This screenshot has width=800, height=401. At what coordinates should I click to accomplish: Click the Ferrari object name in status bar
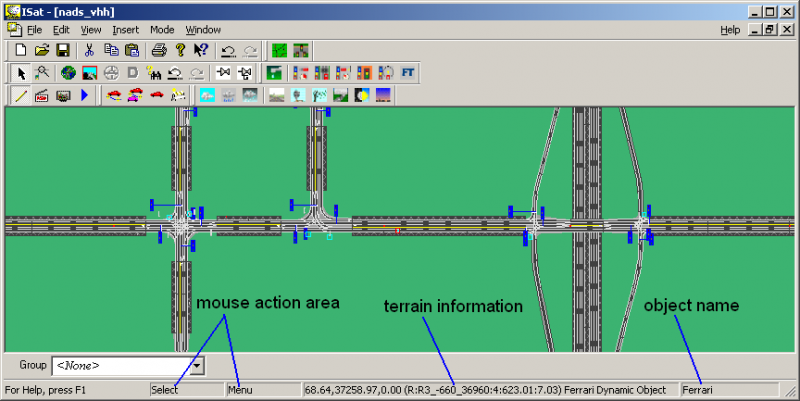[x=697, y=390]
